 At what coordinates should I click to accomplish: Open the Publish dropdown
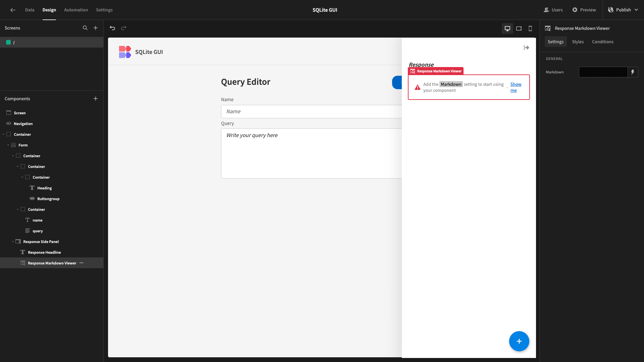coord(623,10)
